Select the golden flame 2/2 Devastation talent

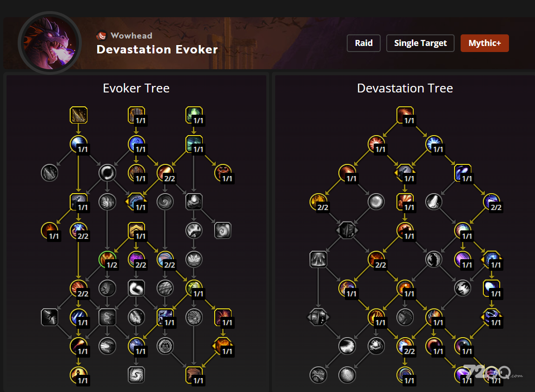point(318,202)
